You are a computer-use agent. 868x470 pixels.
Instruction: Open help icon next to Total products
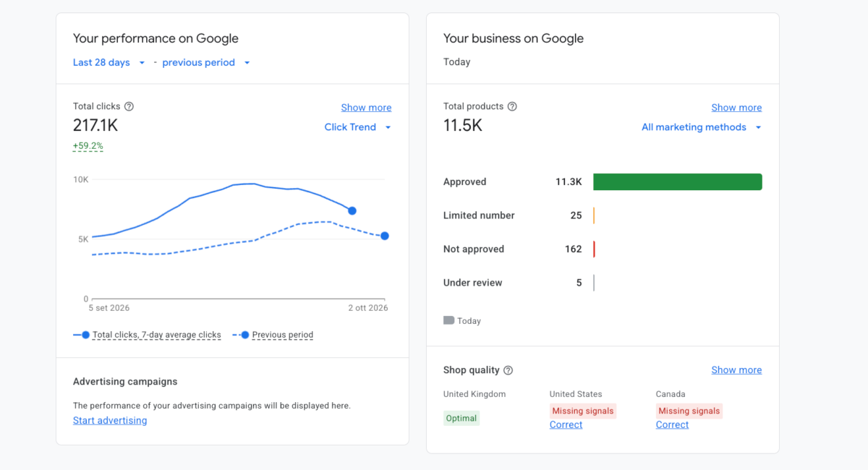512,106
